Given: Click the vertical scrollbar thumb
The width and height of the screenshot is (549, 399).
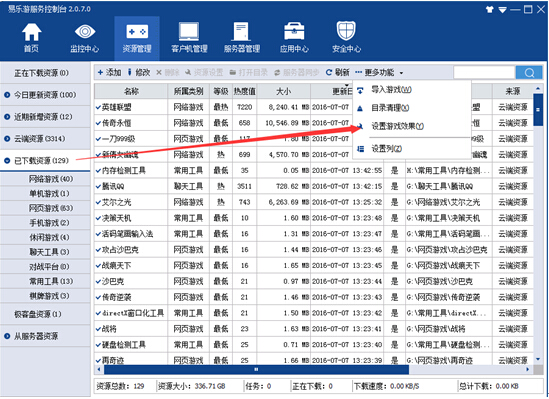Looking at the screenshot, I should [538, 110].
